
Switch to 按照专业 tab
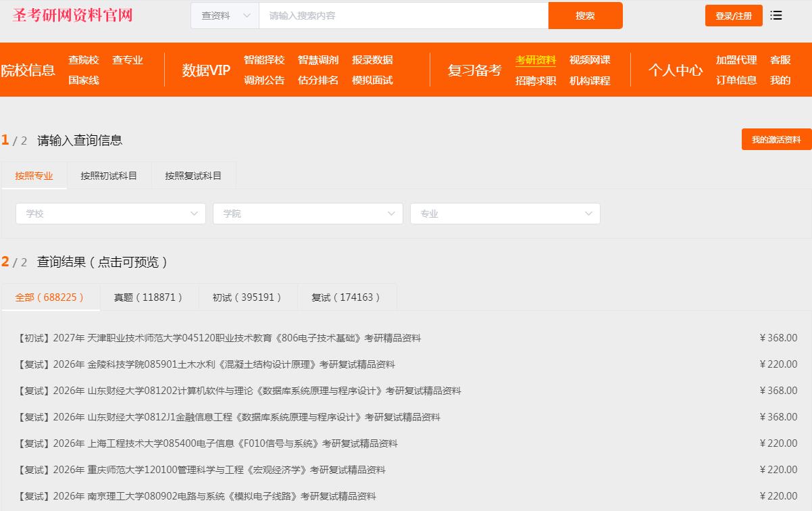[x=34, y=176]
